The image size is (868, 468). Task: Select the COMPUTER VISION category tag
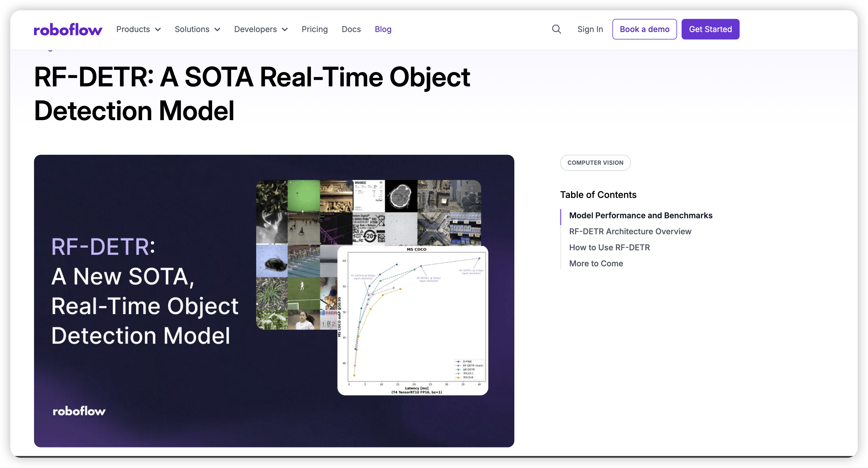pyautogui.click(x=595, y=163)
